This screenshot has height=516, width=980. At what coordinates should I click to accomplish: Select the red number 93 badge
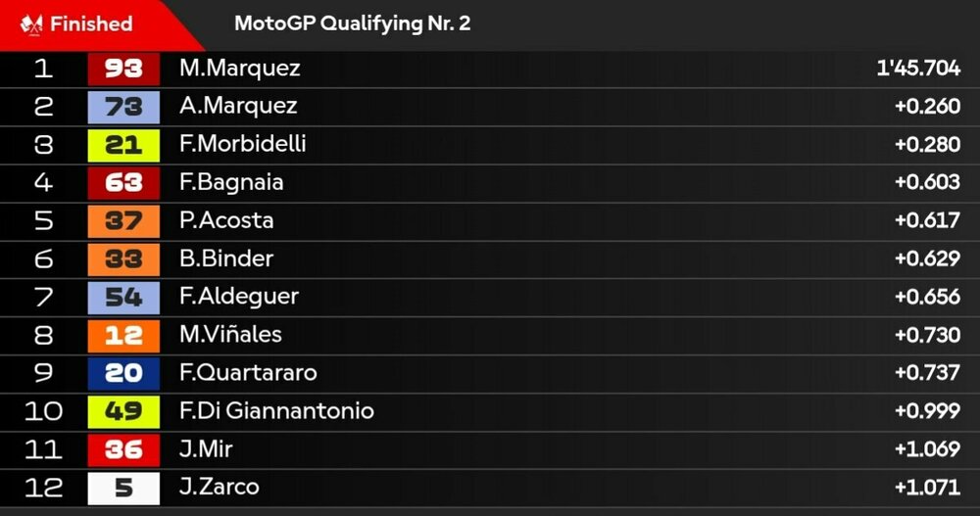[123, 69]
